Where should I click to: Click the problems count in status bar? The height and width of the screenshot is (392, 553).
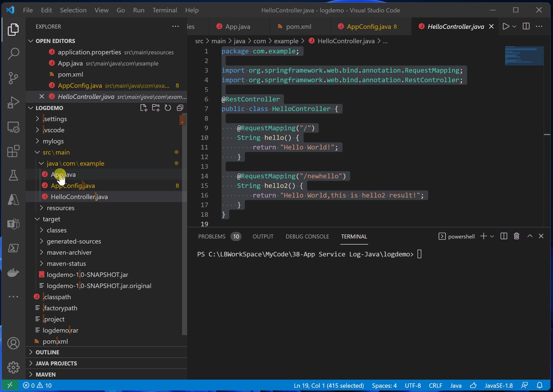point(37,385)
